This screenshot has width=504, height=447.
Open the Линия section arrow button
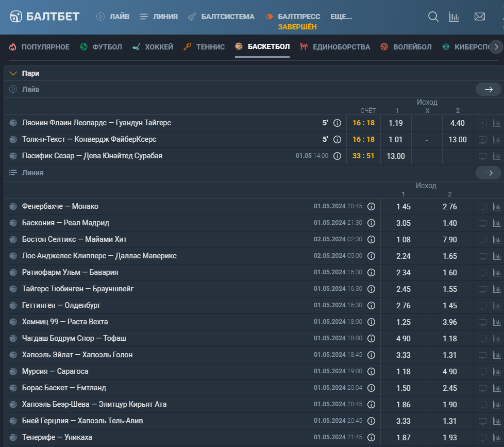click(x=488, y=173)
